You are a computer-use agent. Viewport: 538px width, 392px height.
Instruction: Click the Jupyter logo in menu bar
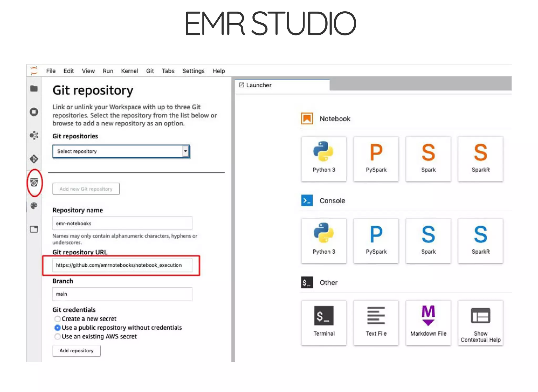coord(34,71)
